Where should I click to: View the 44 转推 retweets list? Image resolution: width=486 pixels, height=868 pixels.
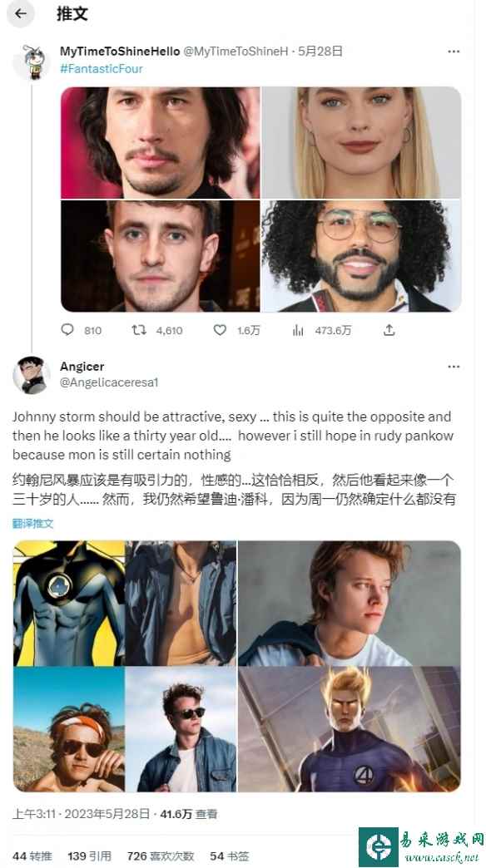pyautogui.click(x=34, y=856)
